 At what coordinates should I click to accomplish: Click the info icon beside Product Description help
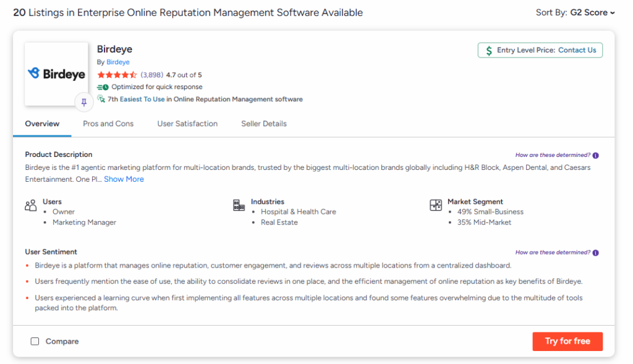[596, 156]
